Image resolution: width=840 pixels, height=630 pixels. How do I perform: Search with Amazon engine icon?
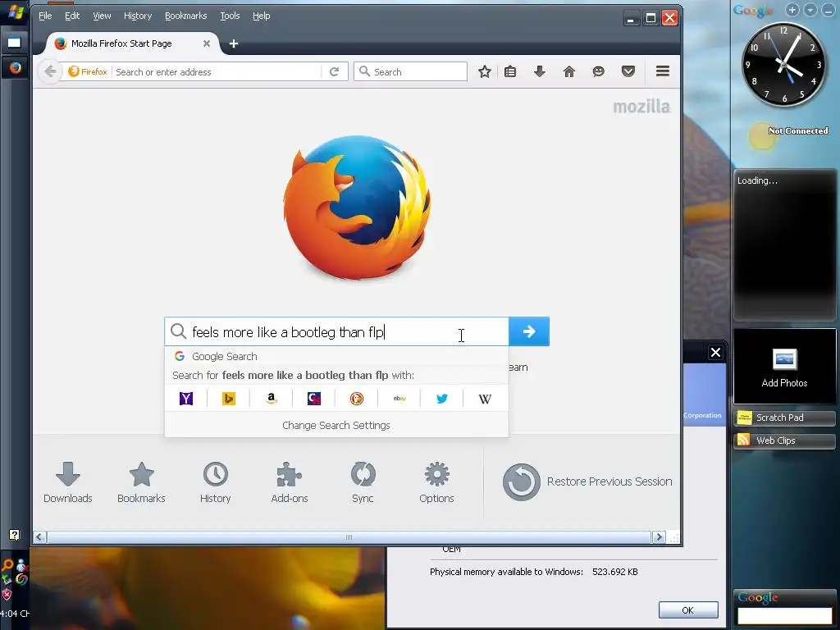pyautogui.click(x=271, y=399)
